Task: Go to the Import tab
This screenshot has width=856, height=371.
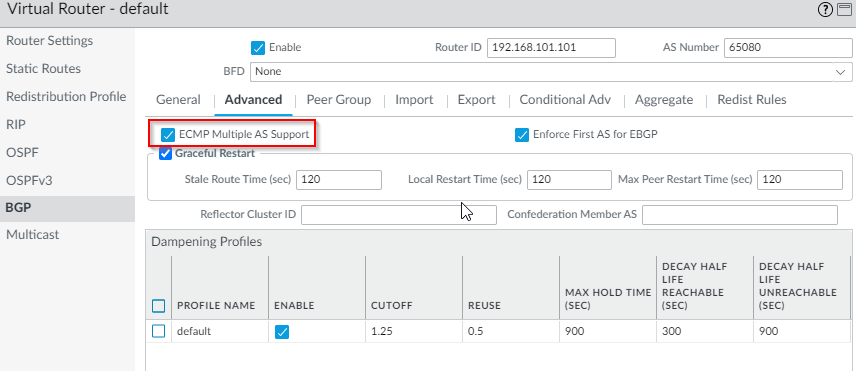Action: pos(414,100)
